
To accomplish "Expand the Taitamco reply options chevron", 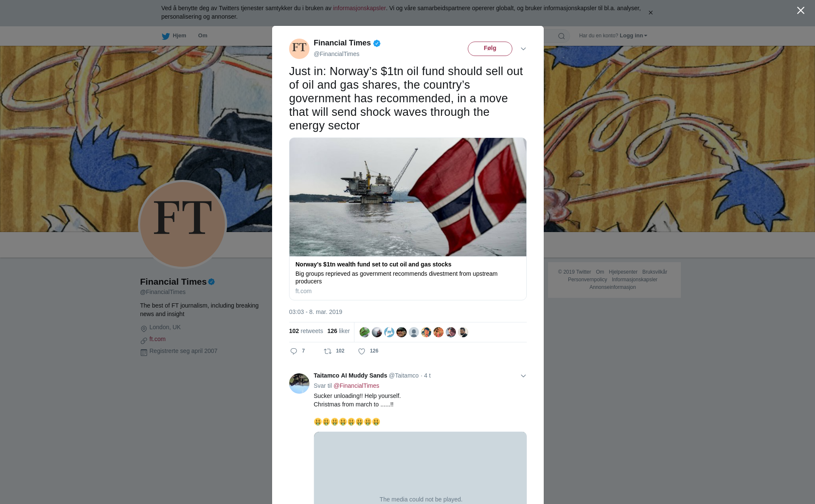I will (523, 376).
